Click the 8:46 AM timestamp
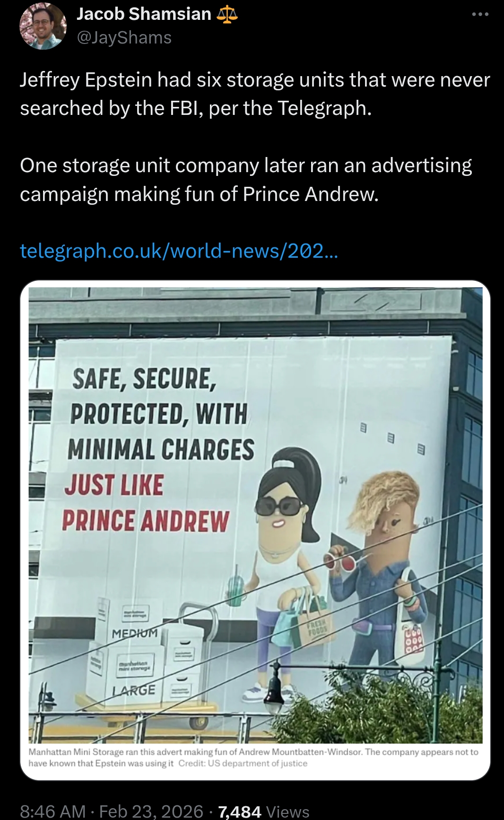 52,811
